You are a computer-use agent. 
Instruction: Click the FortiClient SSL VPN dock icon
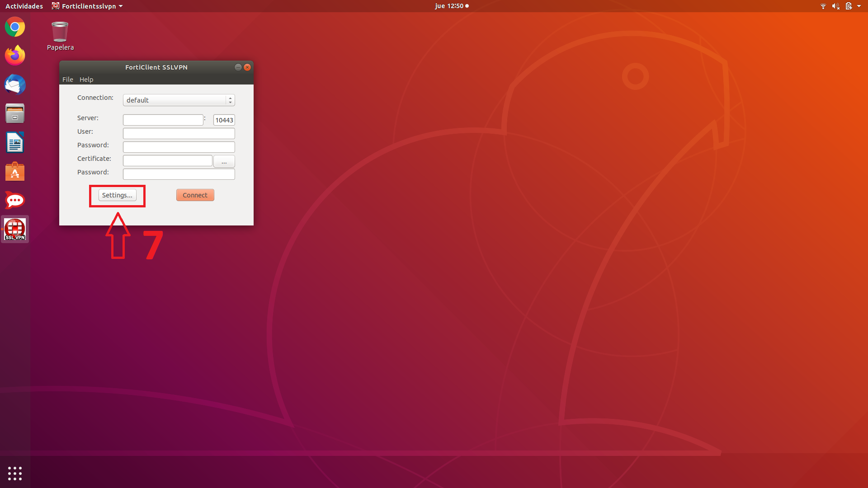[x=15, y=229]
